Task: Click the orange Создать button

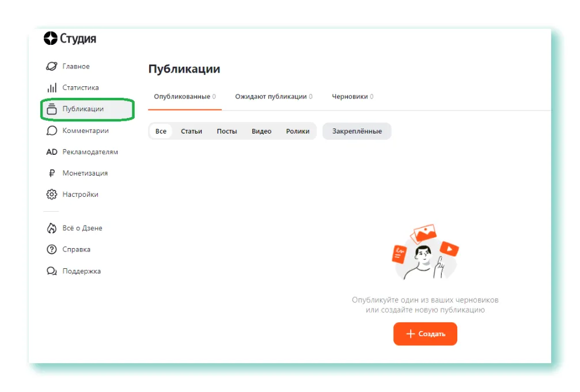Action: coord(425,334)
